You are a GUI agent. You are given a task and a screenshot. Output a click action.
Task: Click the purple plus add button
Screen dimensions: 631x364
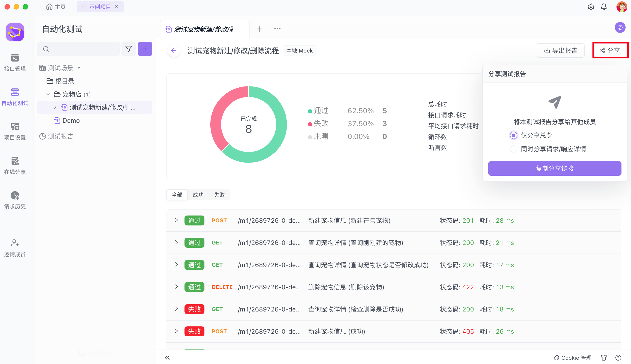tap(145, 49)
